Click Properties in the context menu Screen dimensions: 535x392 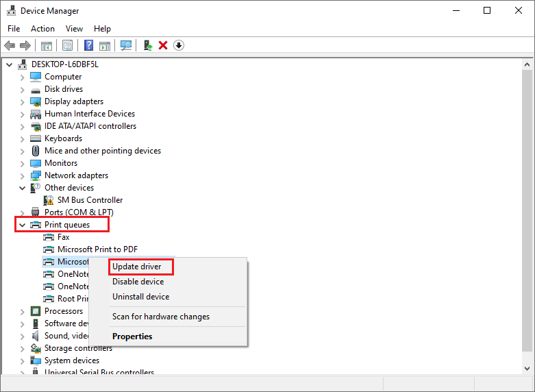coord(132,336)
